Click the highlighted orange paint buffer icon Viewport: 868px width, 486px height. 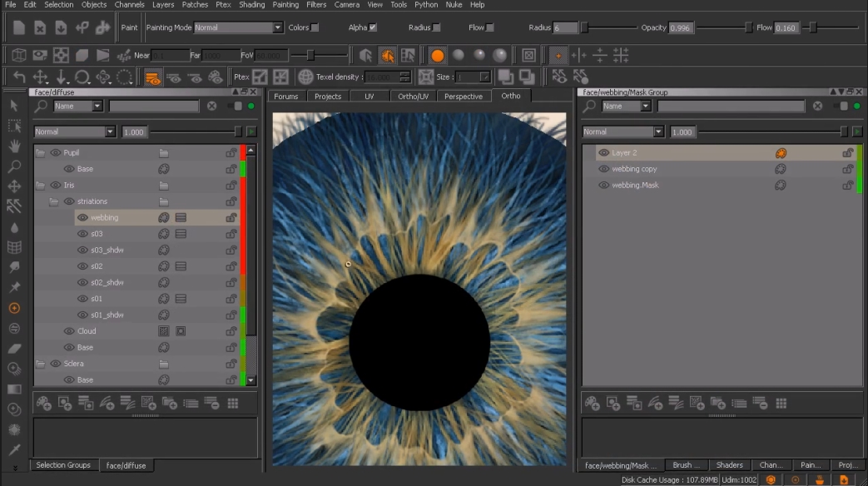pos(152,77)
